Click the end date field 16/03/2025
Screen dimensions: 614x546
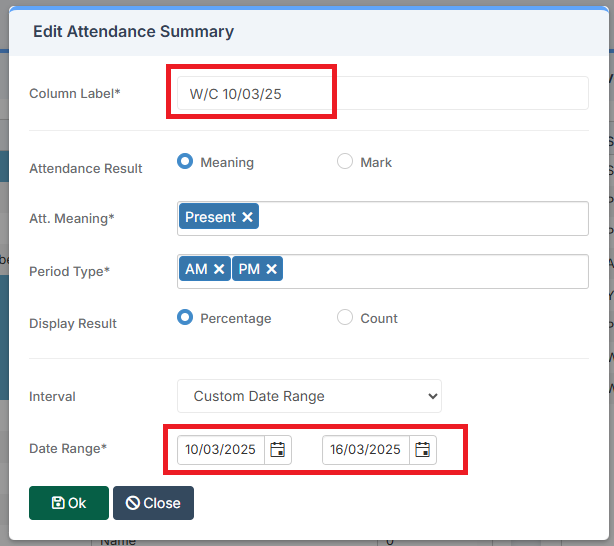pos(366,450)
